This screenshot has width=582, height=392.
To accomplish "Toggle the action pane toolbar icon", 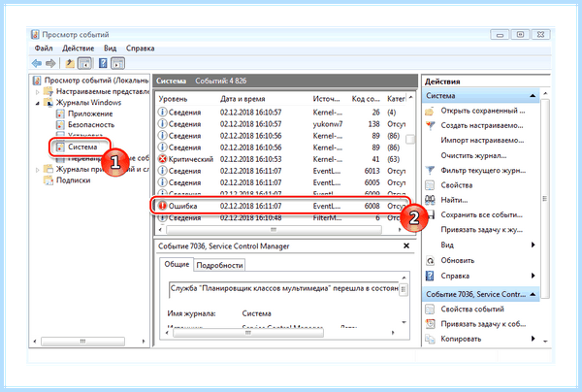I will click(117, 63).
